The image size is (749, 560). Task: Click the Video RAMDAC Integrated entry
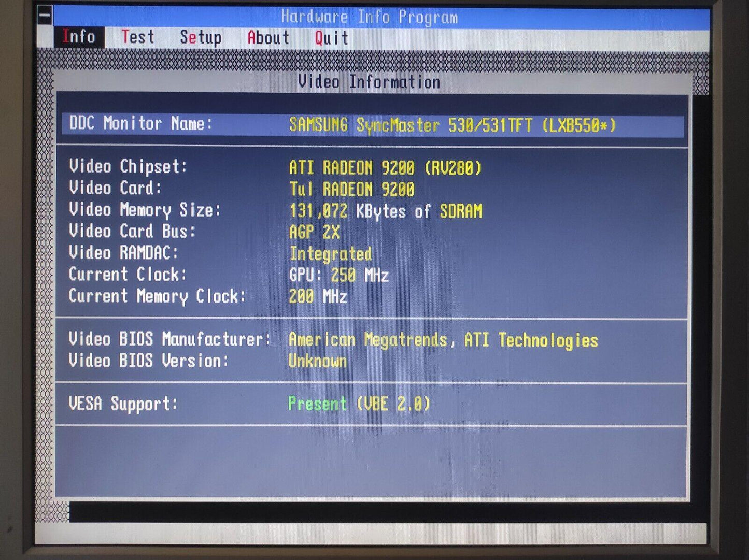point(330,253)
